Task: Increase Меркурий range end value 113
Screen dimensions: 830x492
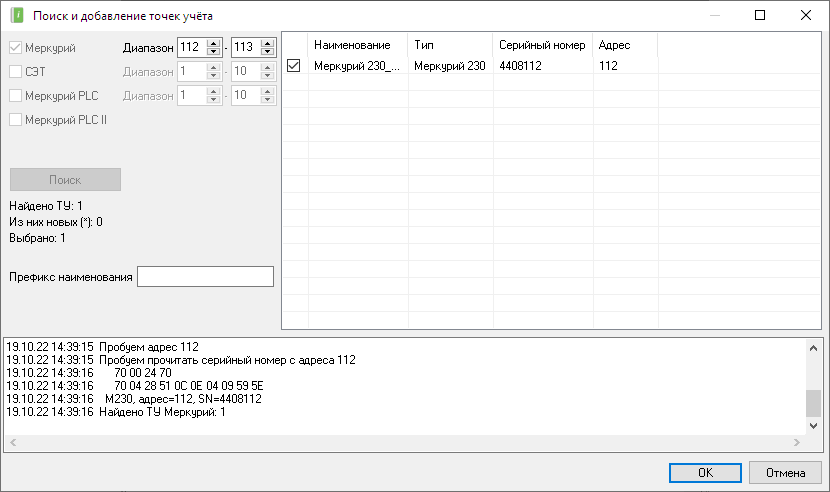Action: click(x=267, y=43)
